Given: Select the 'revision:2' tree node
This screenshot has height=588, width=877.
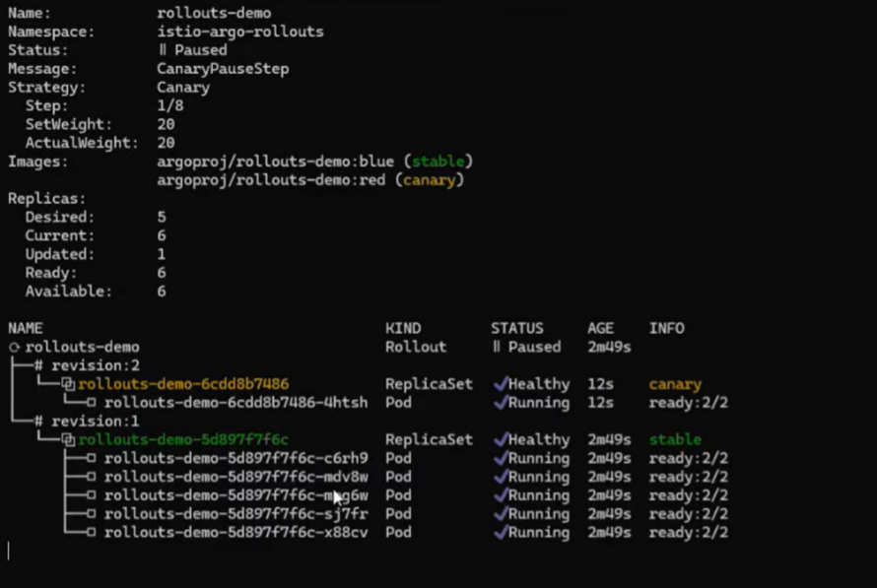Looking at the screenshot, I should point(95,365).
